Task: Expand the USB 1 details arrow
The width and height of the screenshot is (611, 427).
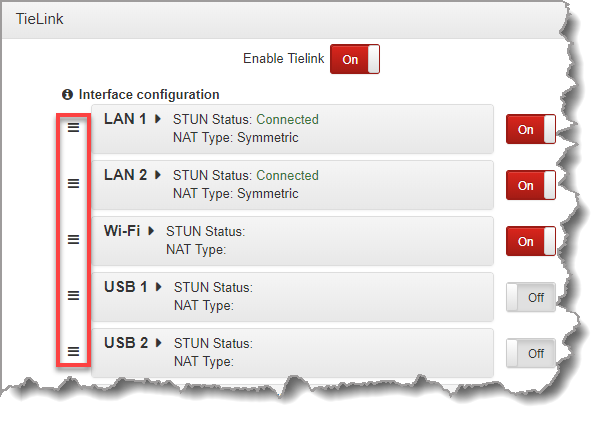Action: pyautogui.click(x=158, y=287)
